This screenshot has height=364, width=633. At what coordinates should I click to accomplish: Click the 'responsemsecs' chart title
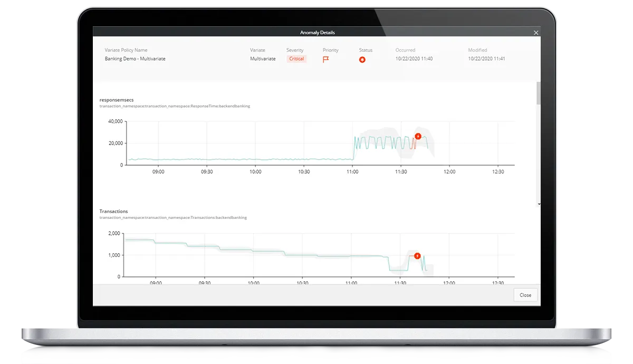click(x=117, y=100)
